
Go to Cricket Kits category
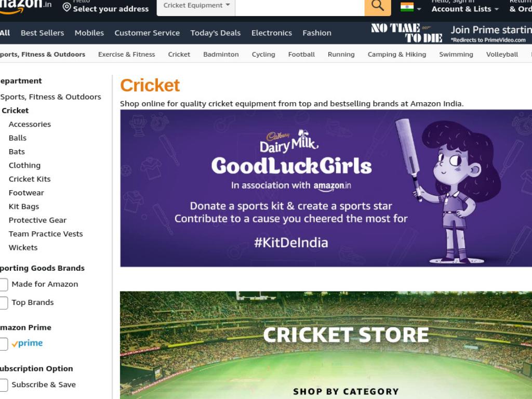30,179
